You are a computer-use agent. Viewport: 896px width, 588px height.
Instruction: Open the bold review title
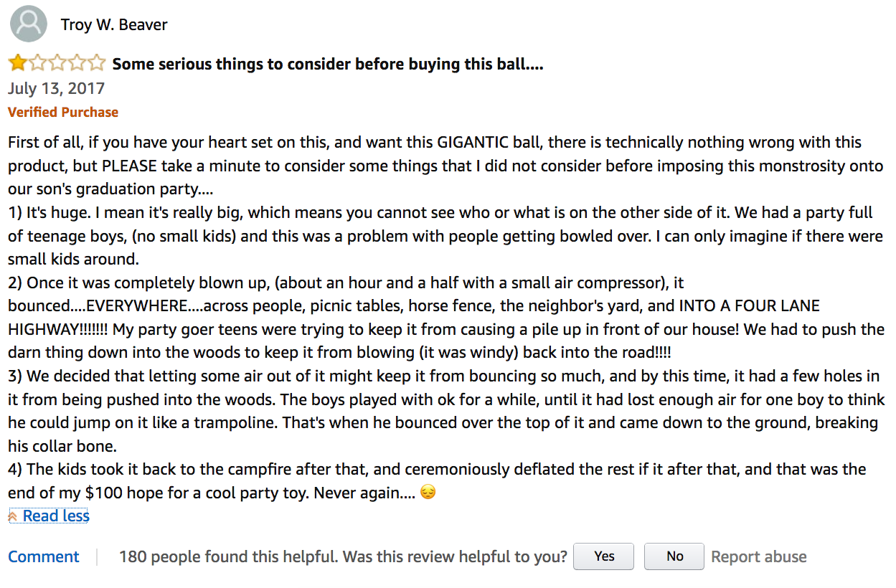click(x=328, y=65)
